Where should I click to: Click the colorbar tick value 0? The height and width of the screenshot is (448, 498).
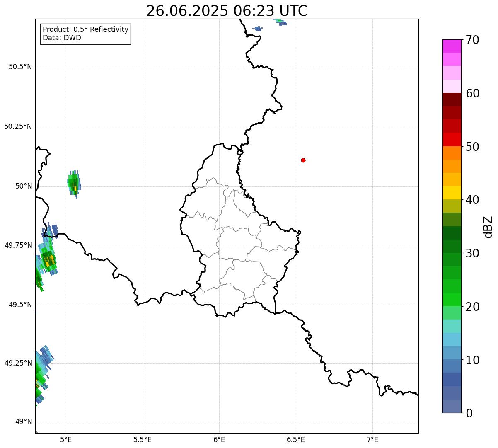[469, 413]
